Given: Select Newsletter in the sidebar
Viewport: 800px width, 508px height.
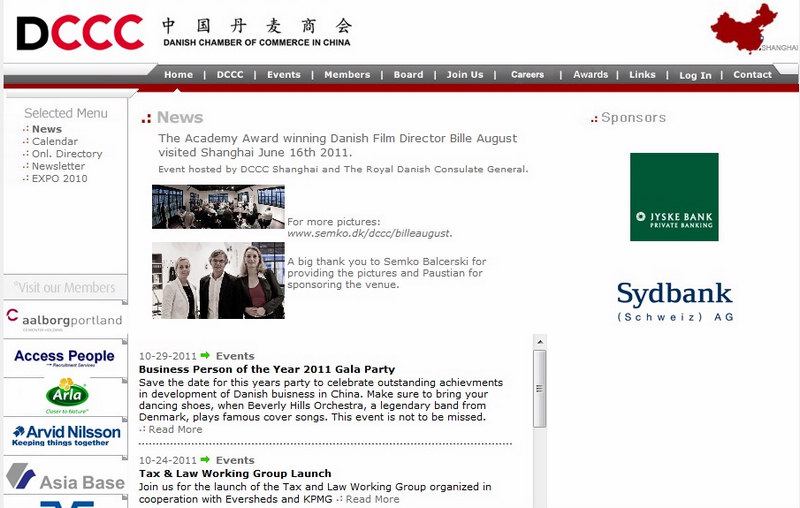Looking at the screenshot, I should (58, 166).
